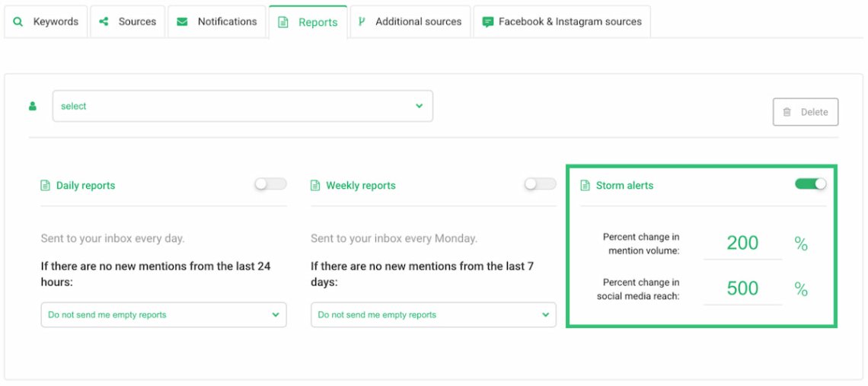Expand the Daily empty reports dropdown
Screen dimensions: 868x386
(x=164, y=314)
